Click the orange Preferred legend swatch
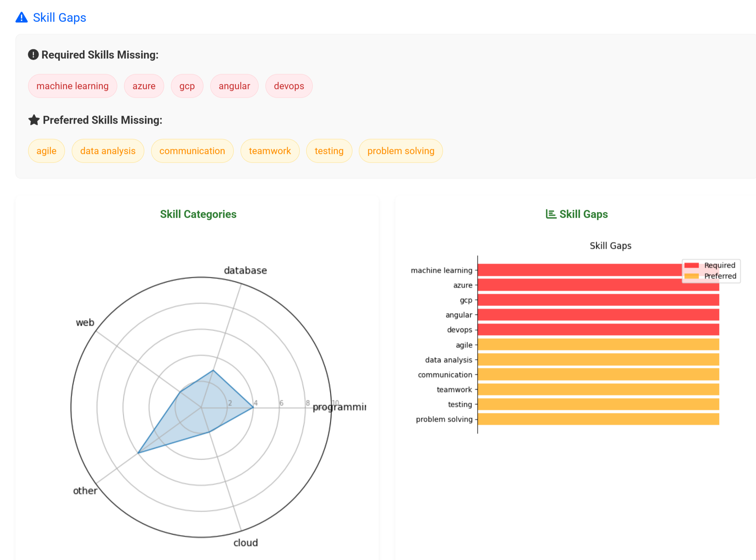This screenshot has height=560, width=756. click(691, 276)
